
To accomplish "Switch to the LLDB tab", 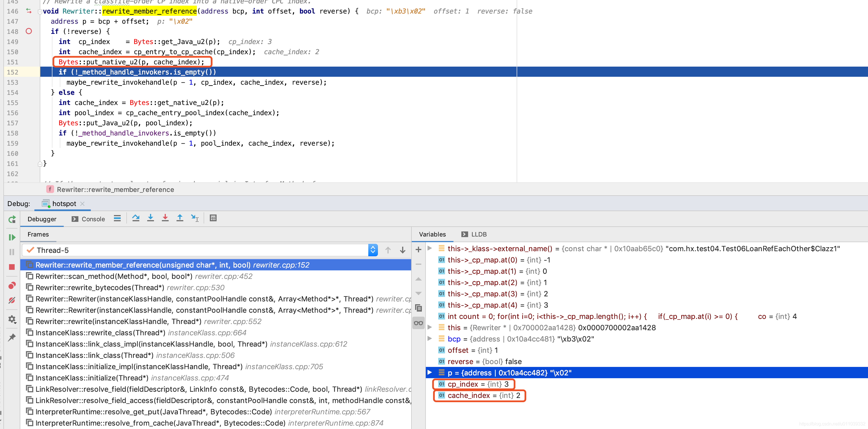I will coord(474,234).
